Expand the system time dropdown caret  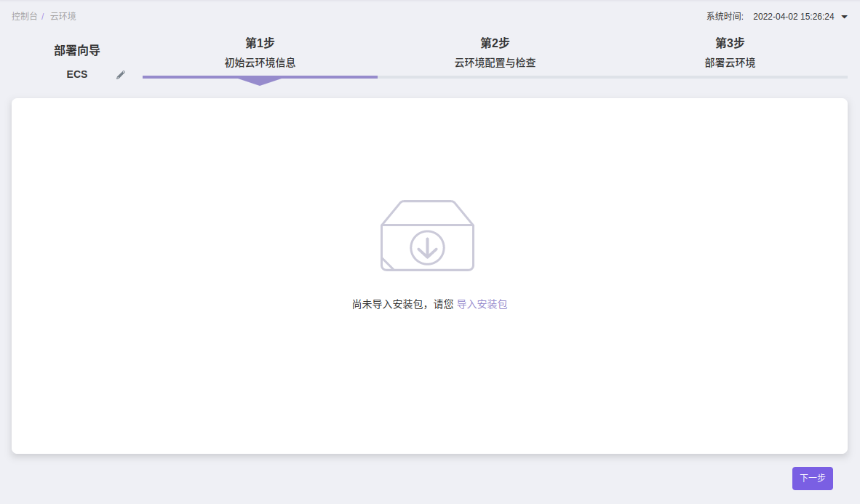pyautogui.click(x=845, y=17)
